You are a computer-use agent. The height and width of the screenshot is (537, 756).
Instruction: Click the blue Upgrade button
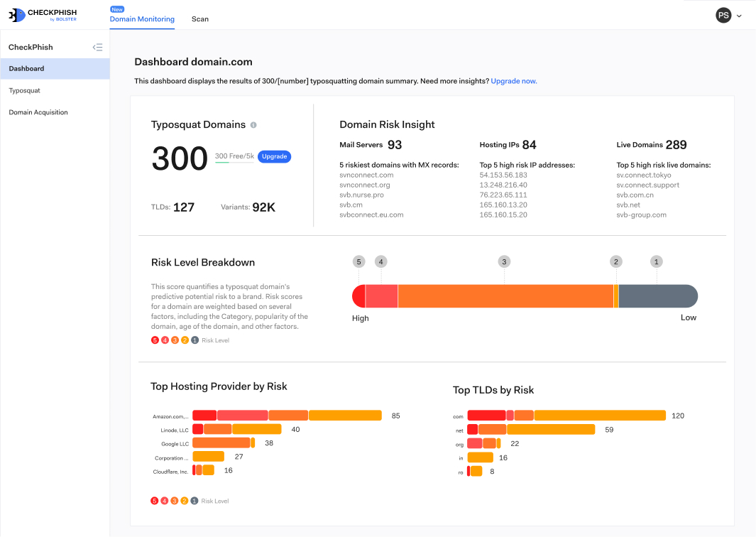(x=274, y=156)
